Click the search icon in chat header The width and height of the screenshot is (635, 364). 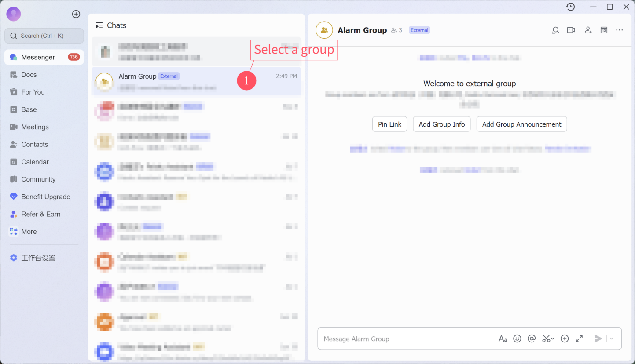(x=555, y=30)
